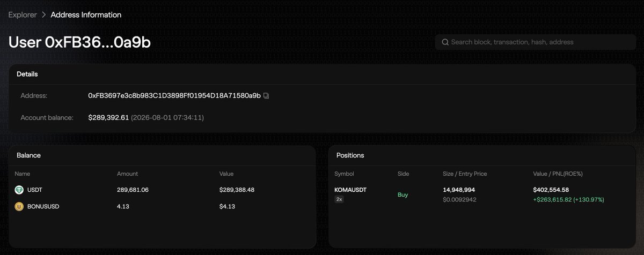Click the Buy side label
644x255 pixels.
point(402,195)
